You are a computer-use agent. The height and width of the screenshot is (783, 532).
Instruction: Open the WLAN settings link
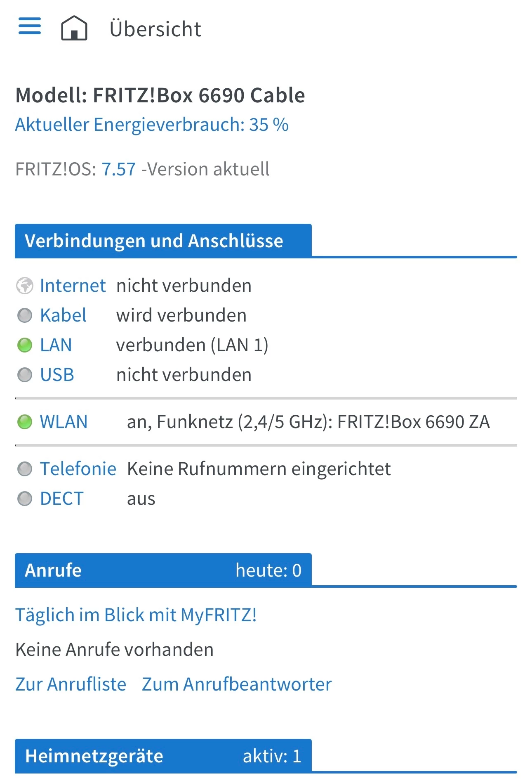click(x=64, y=422)
